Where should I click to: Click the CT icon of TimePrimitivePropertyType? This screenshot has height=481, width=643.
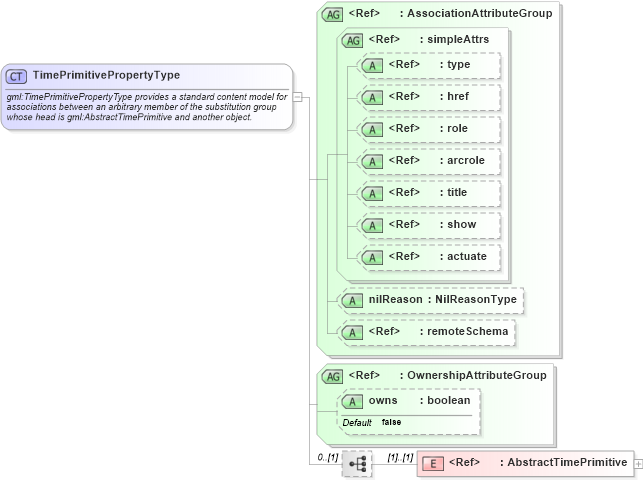pos(16,76)
